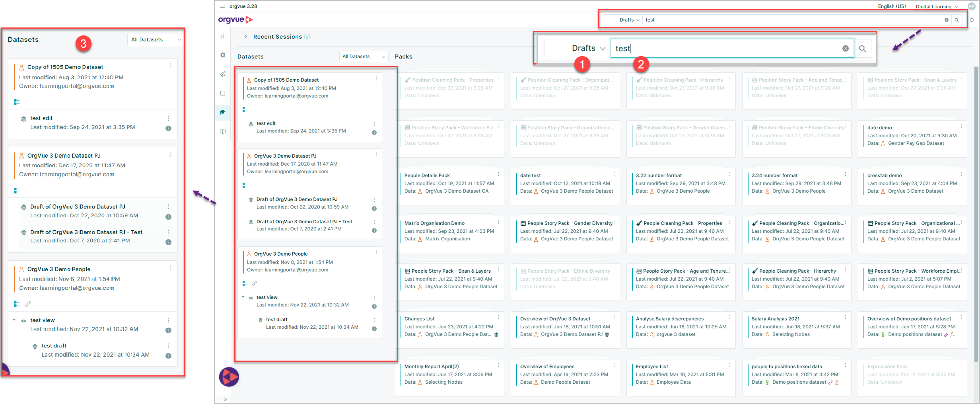The height and width of the screenshot is (404, 980).
Task: Open the book icon in left sidebar
Action: (x=223, y=131)
